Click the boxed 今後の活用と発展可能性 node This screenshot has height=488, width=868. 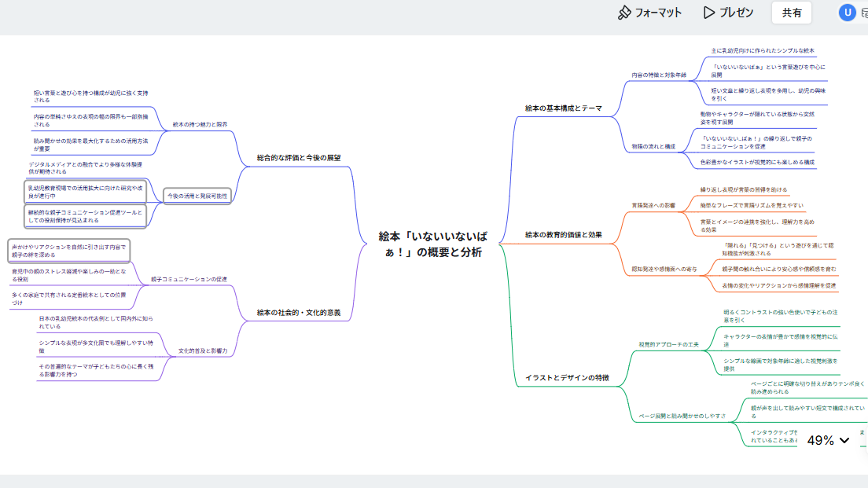click(x=197, y=195)
